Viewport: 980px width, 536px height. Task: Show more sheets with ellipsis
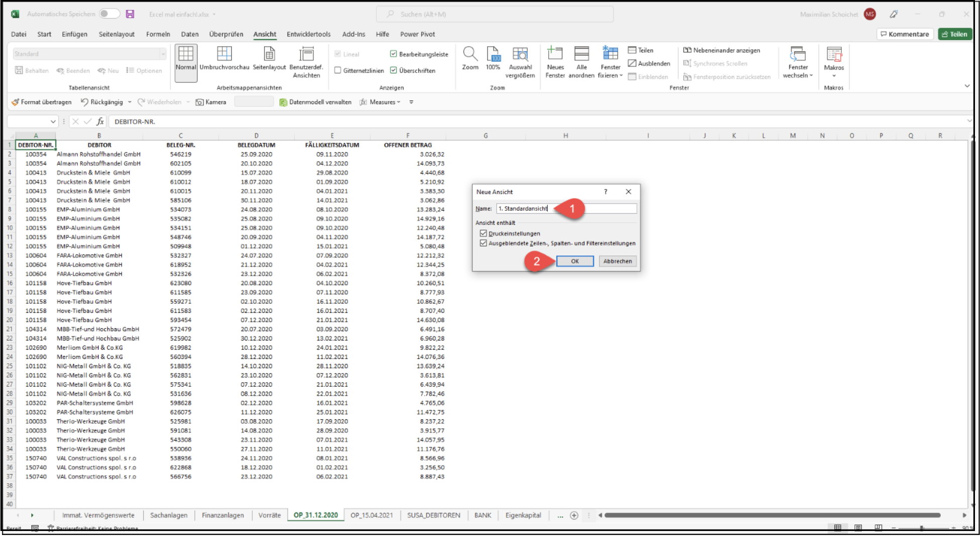coord(560,515)
